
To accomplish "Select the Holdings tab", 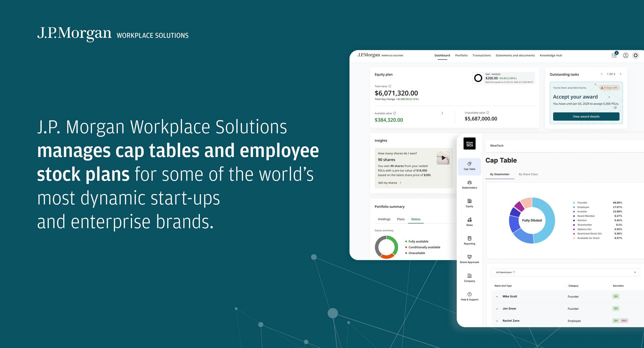I will 384,219.
